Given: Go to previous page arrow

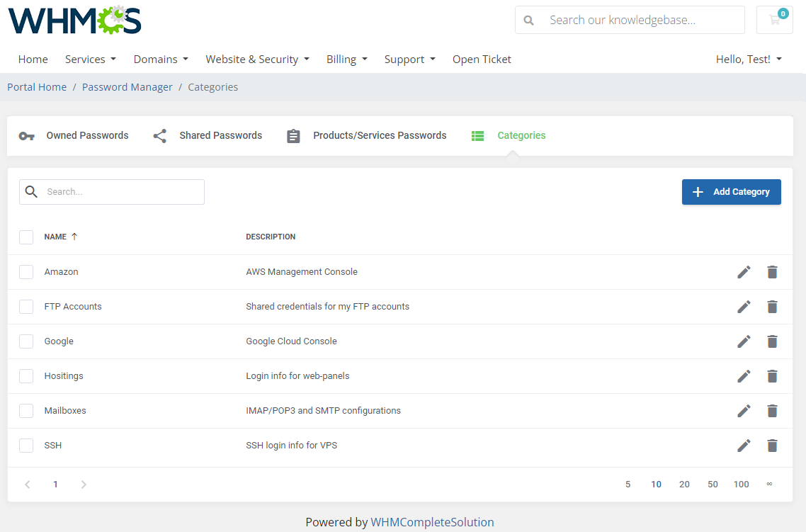Looking at the screenshot, I should [28, 485].
